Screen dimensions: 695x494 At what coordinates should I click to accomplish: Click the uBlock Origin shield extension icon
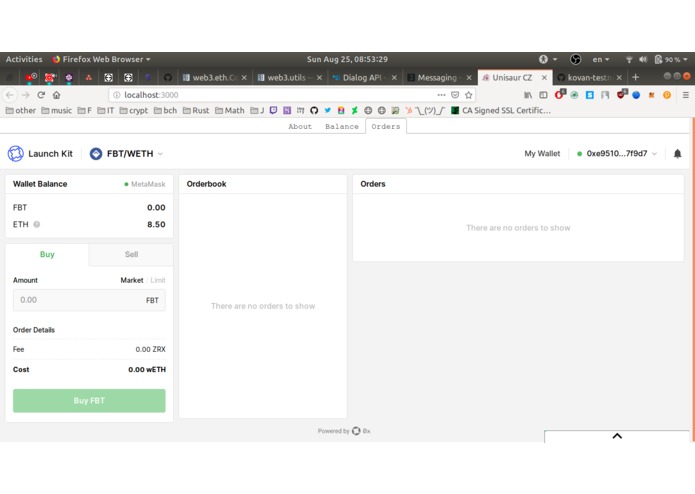(x=621, y=94)
